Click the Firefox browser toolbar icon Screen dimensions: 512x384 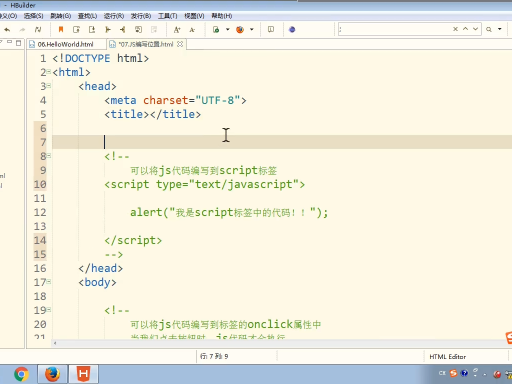240,30
